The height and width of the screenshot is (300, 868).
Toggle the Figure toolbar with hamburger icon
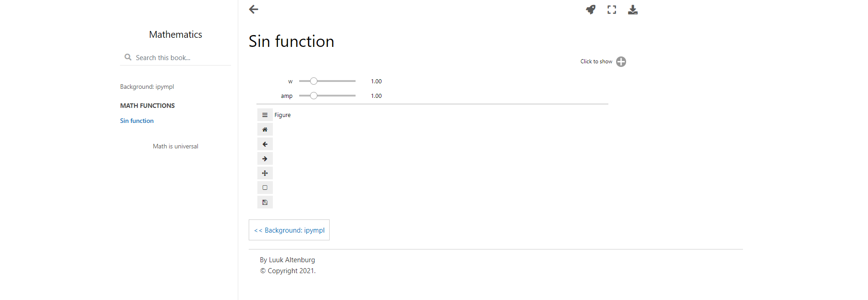(265, 115)
